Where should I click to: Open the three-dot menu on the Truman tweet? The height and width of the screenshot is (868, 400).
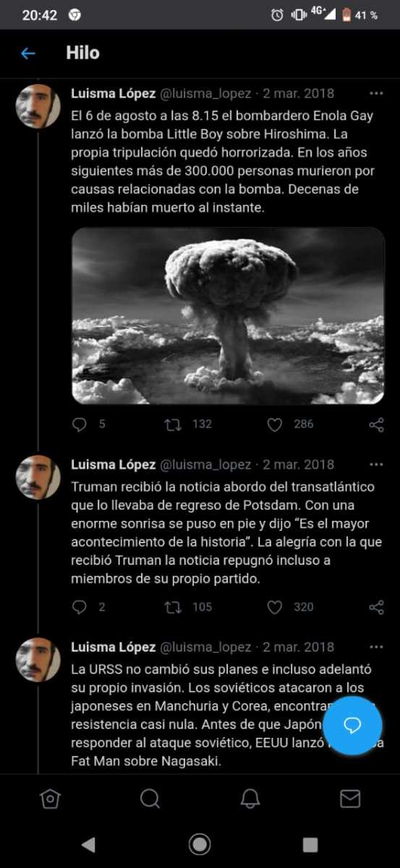point(376,464)
